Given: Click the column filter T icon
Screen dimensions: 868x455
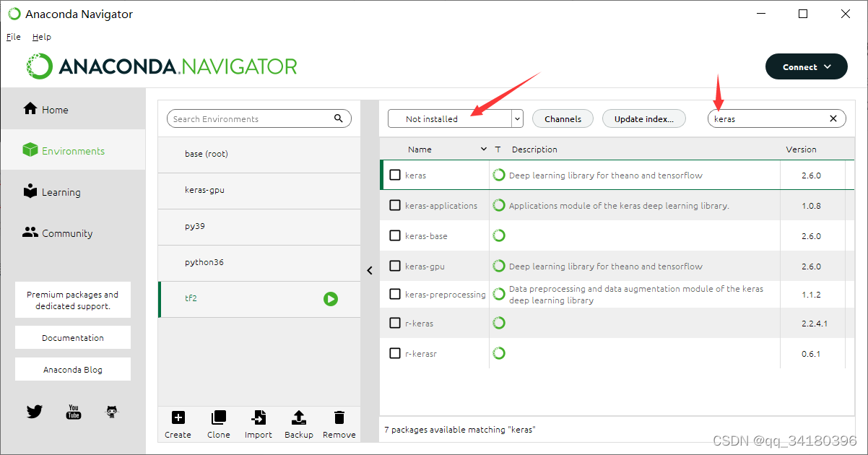Looking at the screenshot, I should [x=498, y=149].
